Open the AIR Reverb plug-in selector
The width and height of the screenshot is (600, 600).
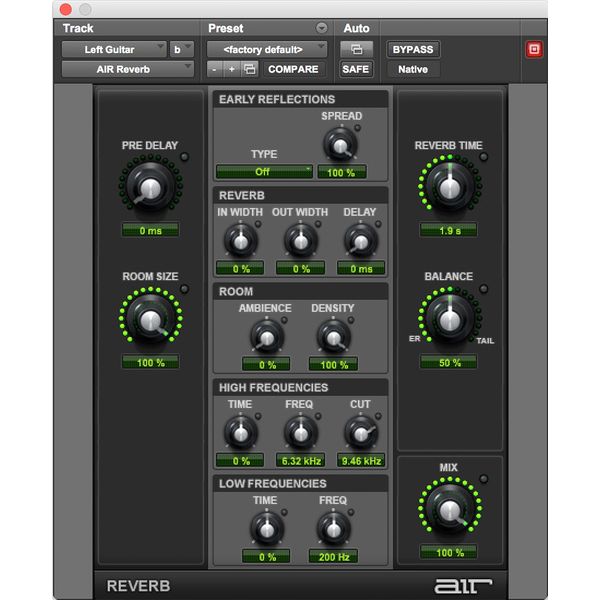[128, 69]
